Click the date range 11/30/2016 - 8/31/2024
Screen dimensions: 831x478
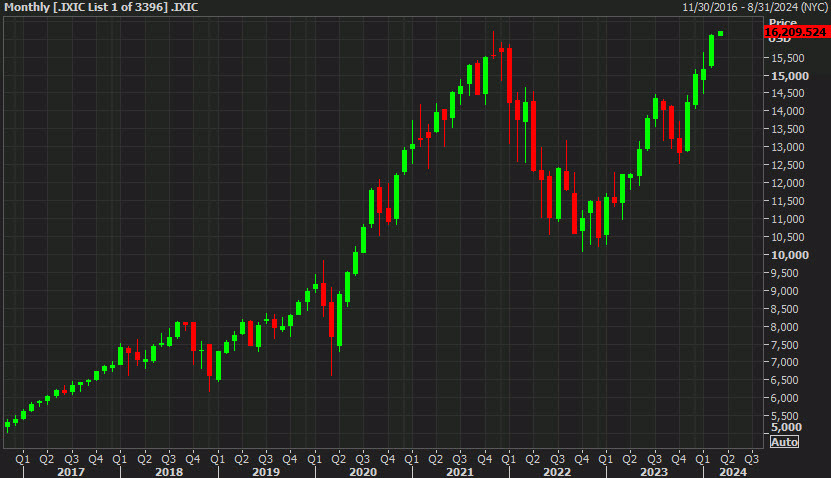pos(755,7)
